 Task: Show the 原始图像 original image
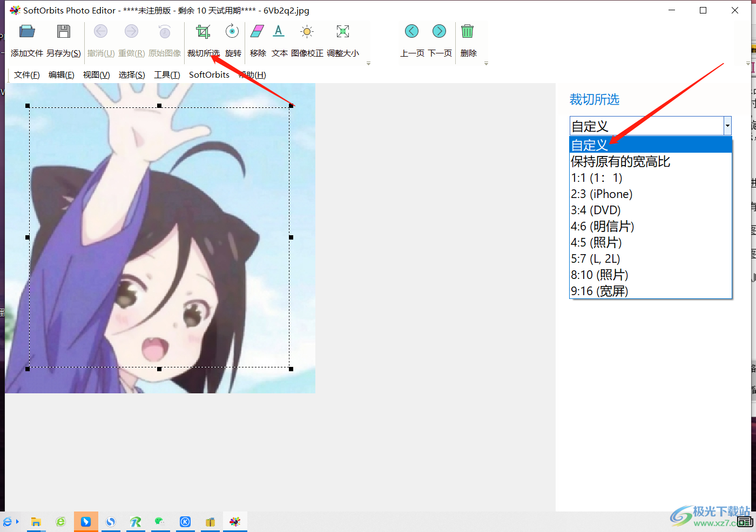click(165, 40)
